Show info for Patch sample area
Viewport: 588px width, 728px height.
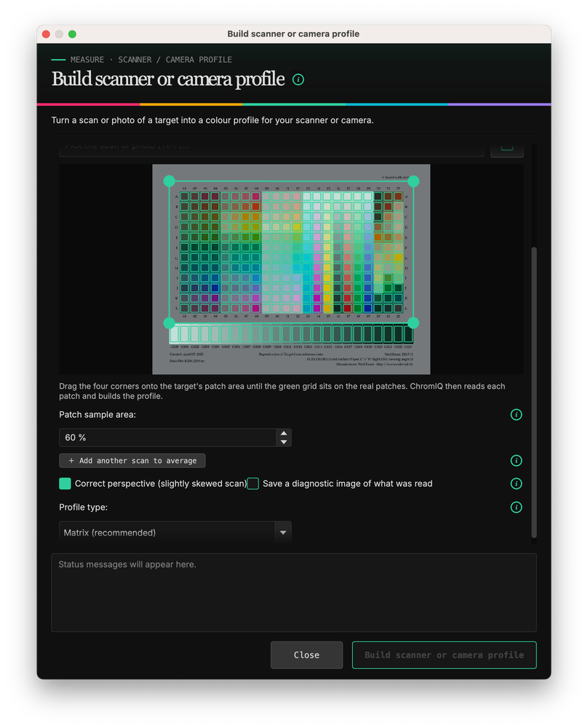click(516, 415)
